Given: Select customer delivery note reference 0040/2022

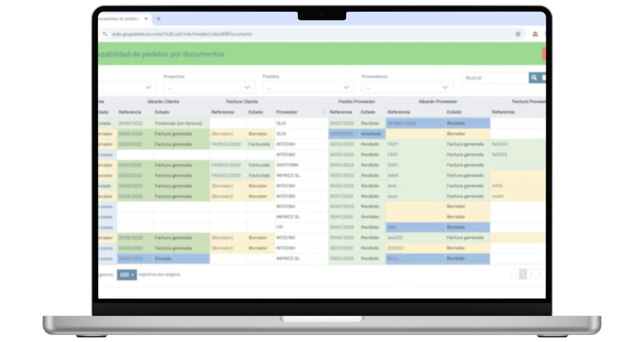Looking at the screenshot, I should (130, 123).
